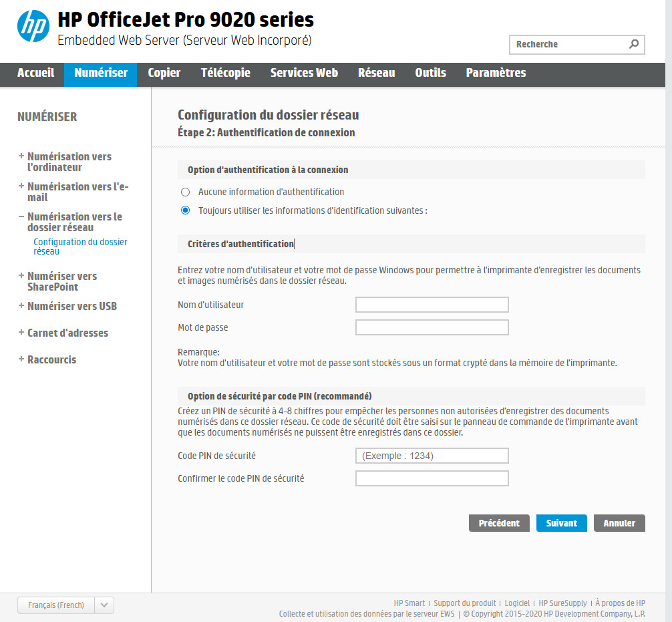
Task: Open the Numériser tab
Action: [x=101, y=75]
